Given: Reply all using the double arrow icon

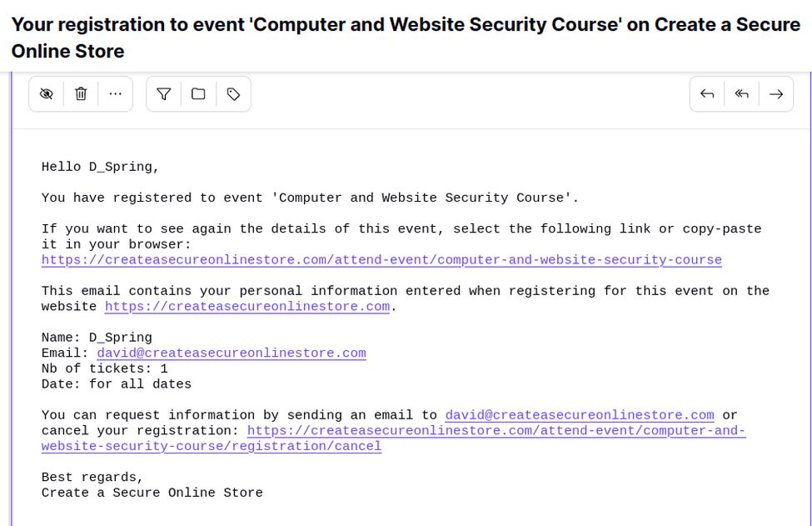Looking at the screenshot, I should (741, 94).
